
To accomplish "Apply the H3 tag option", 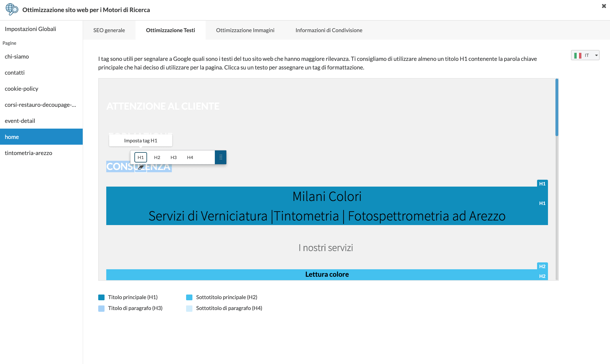I will point(173,157).
